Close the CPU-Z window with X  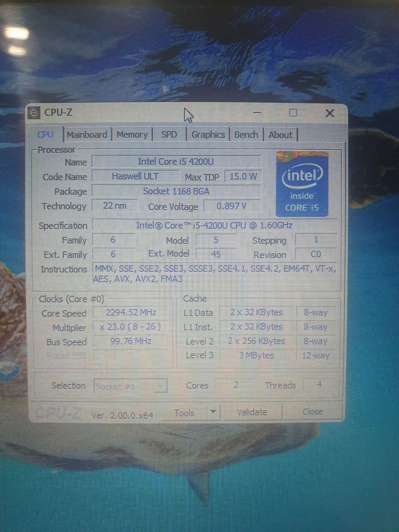coord(330,113)
